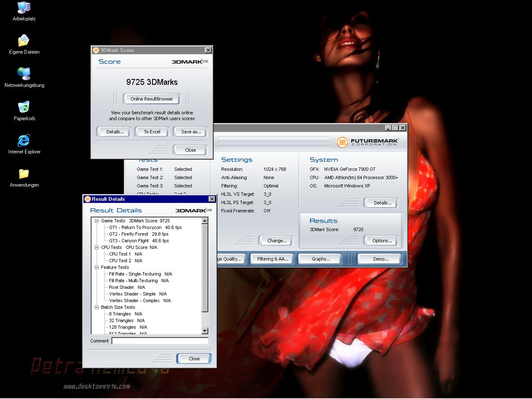Click the Demo button
This screenshot has width=532, height=399.
click(380, 259)
